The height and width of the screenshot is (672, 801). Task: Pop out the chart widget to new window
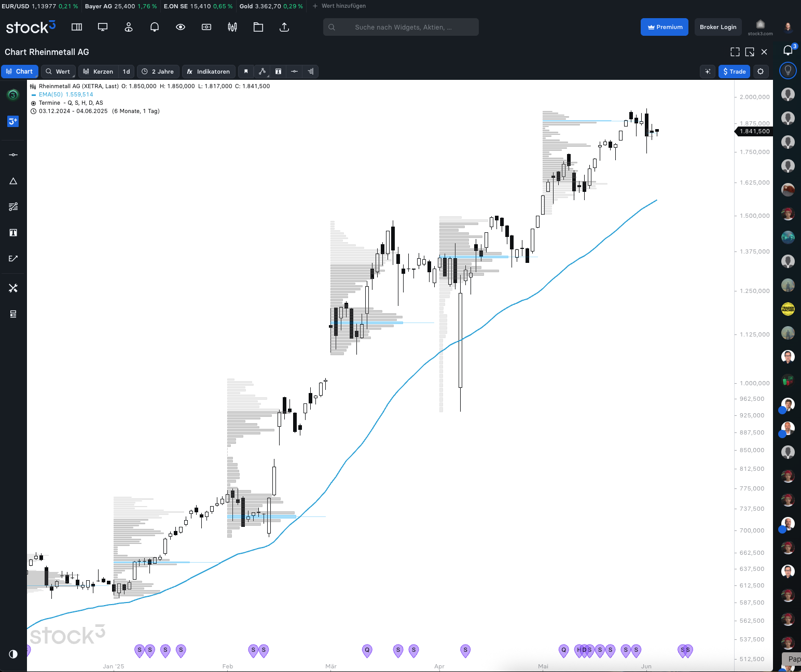[x=750, y=52]
